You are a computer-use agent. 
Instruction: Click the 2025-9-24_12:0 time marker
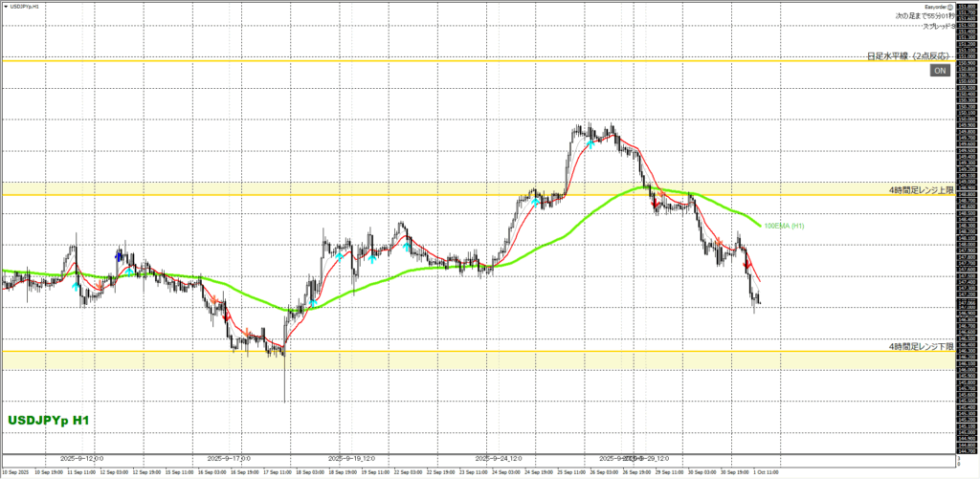(x=500, y=457)
